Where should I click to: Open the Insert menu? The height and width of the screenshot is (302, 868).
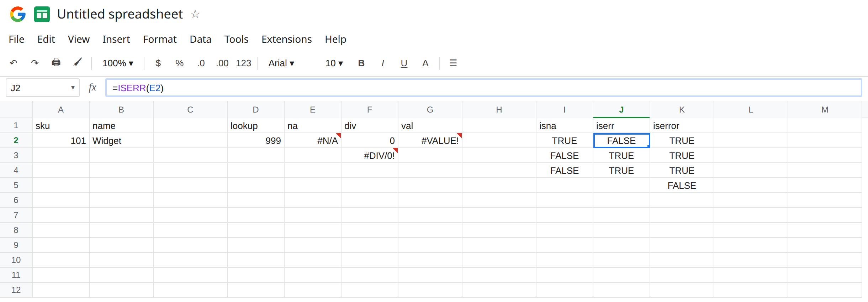[x=116, y=39]
